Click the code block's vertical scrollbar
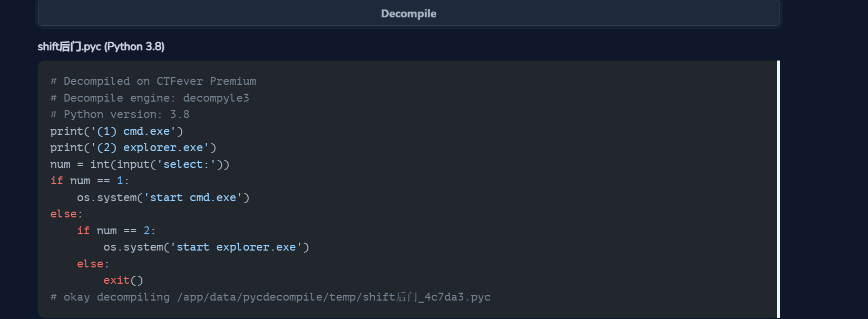The width and height of the screenshot is (868, 319). (778, 188)
